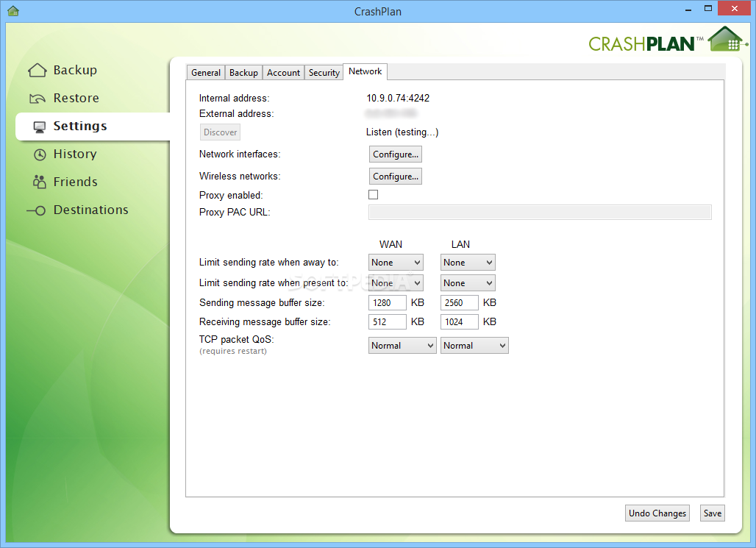Click the CrashPlan app icon in title bar

[13, 10]
